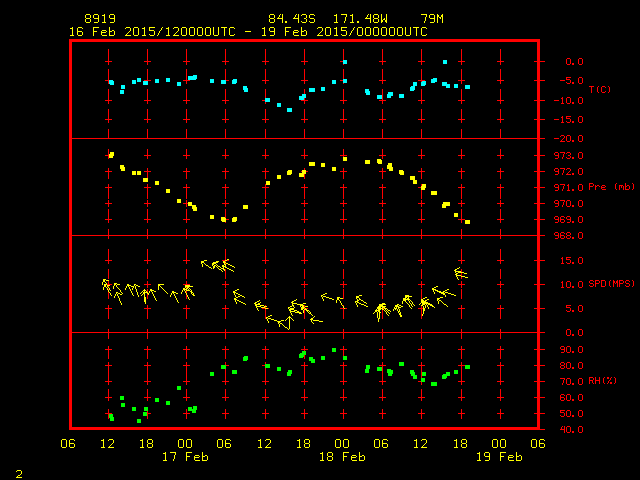Image resolution: width=640 pixels, height=480 pixels.
Task: Click the 968.0 pressure tick value
Action: [x=569, y=236]
